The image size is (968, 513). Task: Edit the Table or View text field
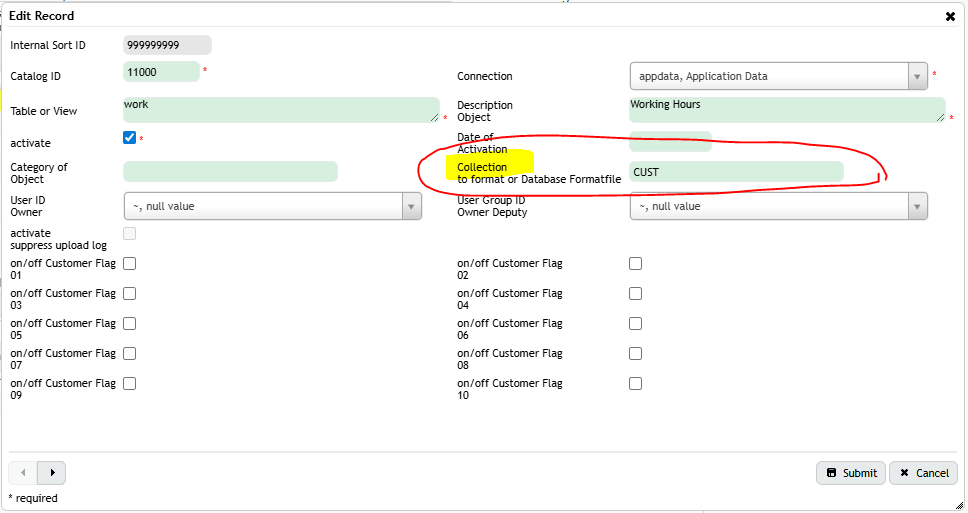tap(280, 110)
